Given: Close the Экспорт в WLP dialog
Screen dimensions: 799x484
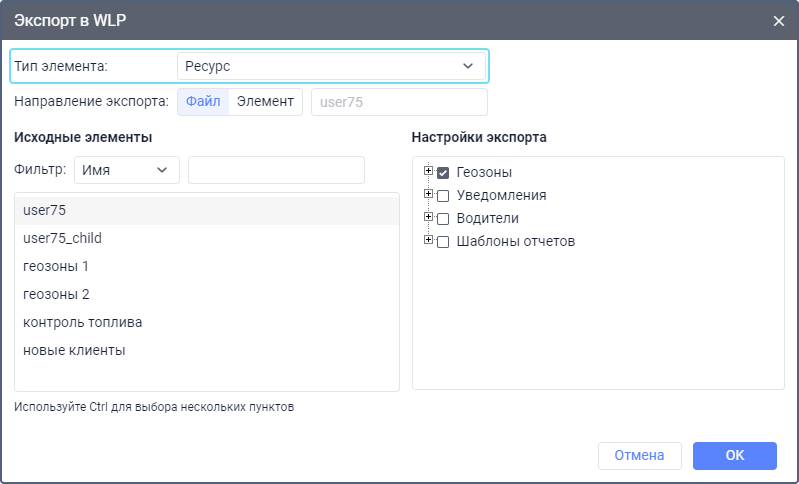Looking at the screenshot, I should tap(779, 20).
